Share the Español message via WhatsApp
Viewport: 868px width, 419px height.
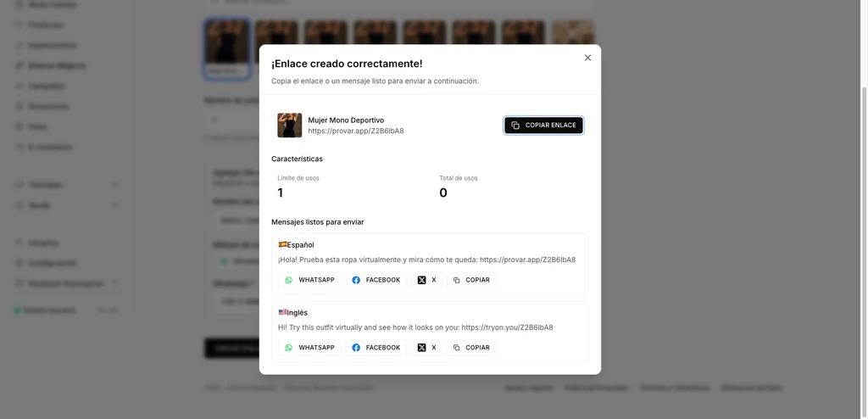coord(310,280)
